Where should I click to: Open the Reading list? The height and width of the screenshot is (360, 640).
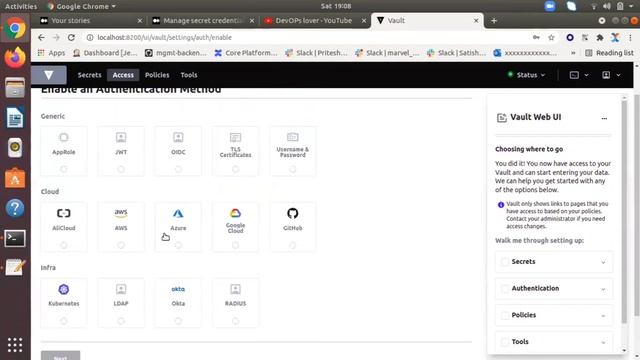[609, 53]
